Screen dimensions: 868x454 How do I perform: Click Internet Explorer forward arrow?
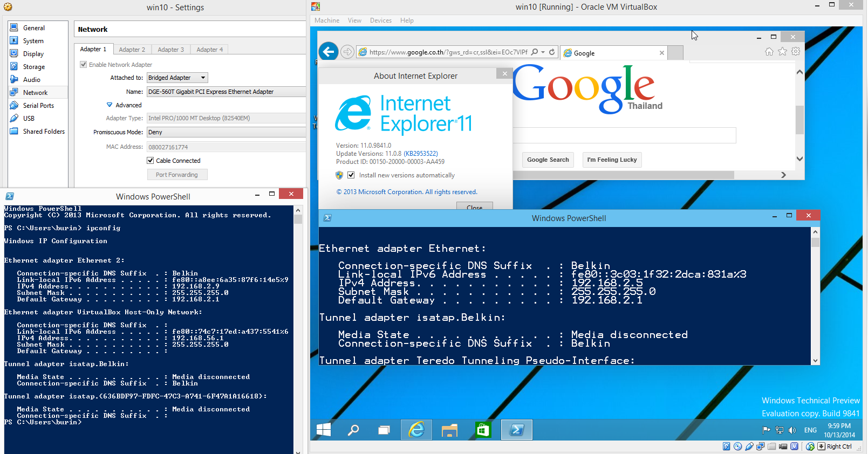[347, 52]
